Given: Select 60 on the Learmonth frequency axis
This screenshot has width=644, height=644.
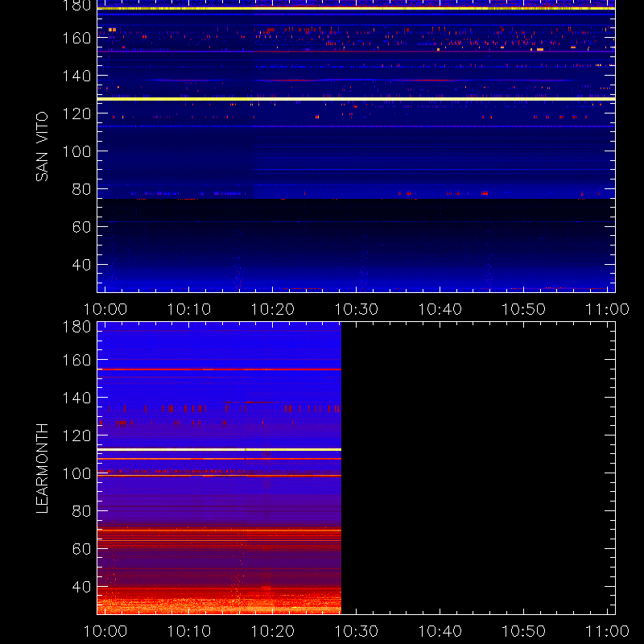Looking at the screenshot, I should click(82, 549).
